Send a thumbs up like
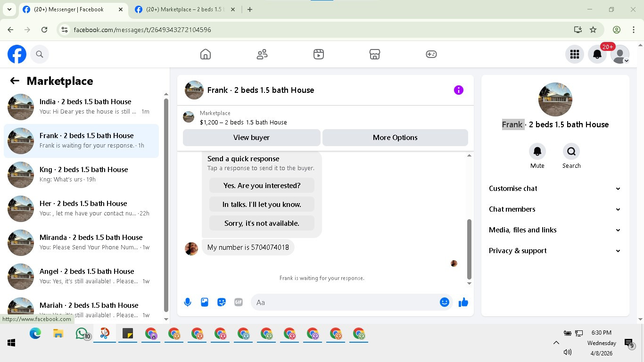 (463, 302)
